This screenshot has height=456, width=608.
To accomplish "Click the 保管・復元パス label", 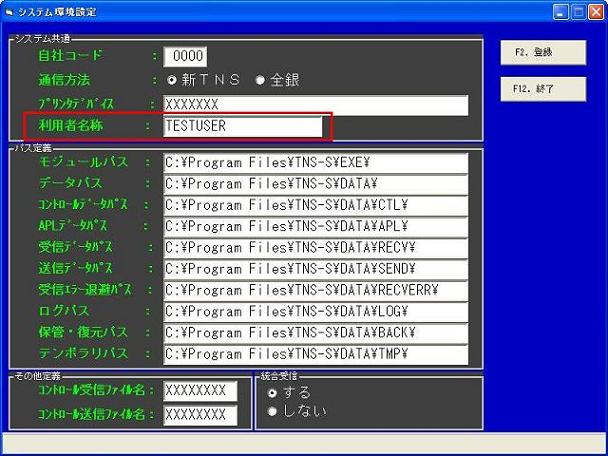I will [83, 332].
